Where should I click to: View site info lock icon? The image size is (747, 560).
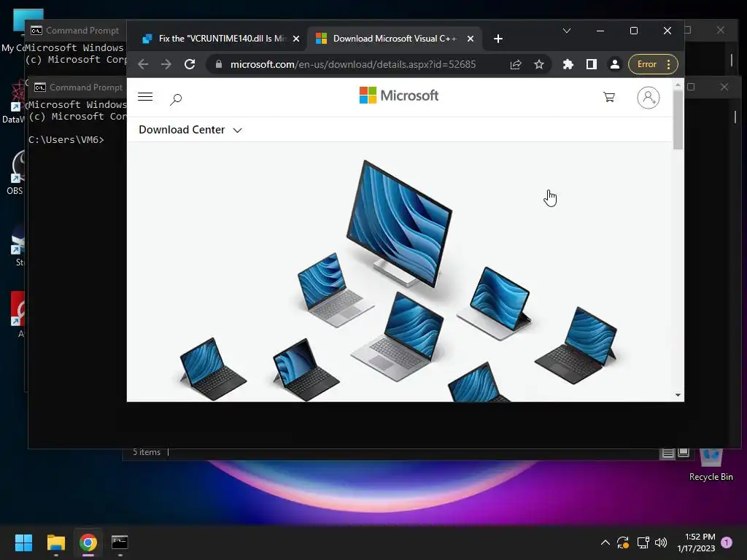click(219, 64)
